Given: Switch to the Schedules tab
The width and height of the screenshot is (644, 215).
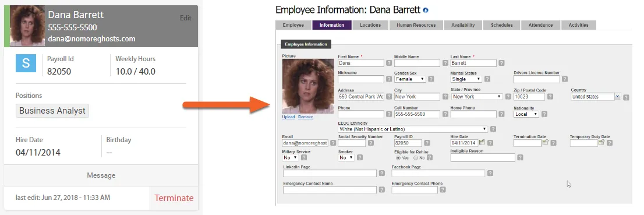Looking at the screenshot, I should coord(501,25).
